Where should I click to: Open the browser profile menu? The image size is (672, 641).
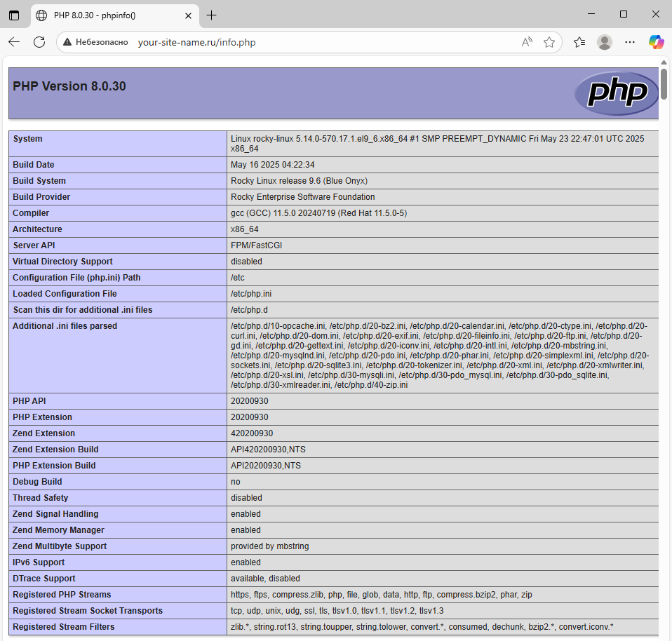(x=604, y=42)
